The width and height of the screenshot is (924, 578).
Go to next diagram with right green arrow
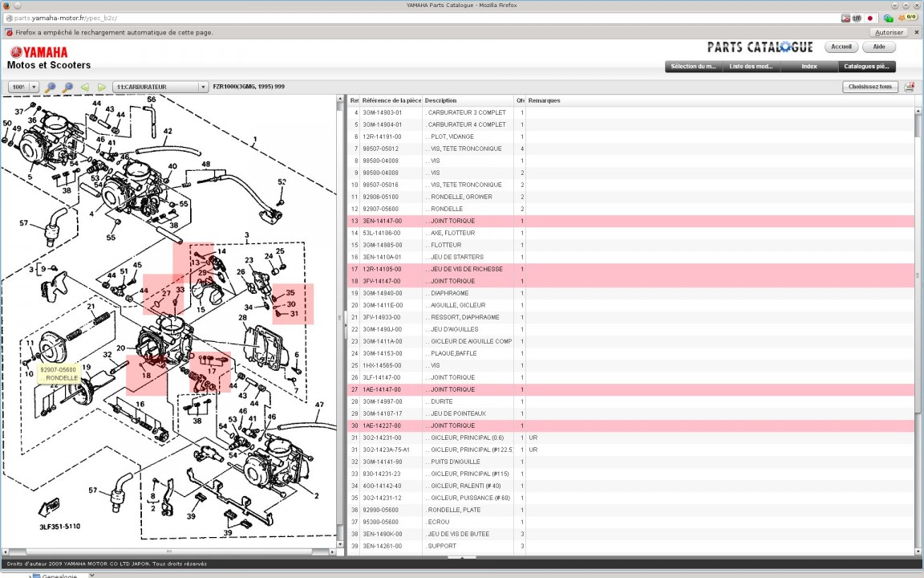102,87
